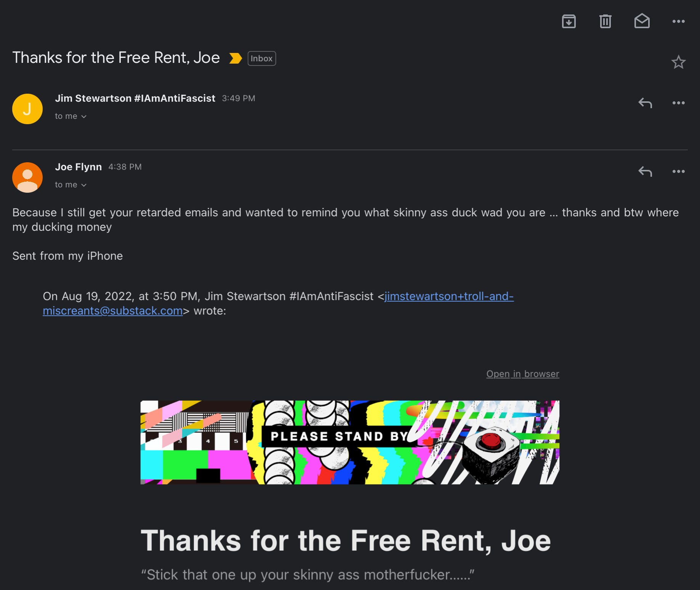Reply to Joe Flynn's message
Screen dimensions: 700x590
click(645, 171)
